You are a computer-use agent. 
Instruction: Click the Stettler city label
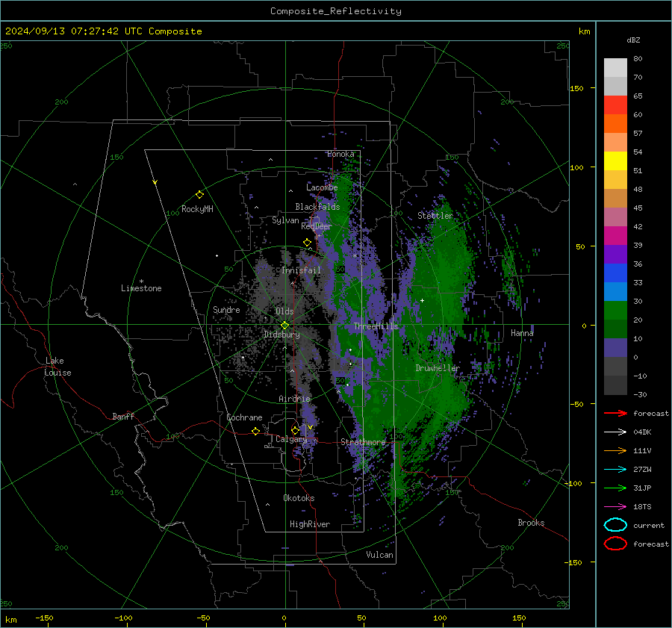pyautogui.click(x=435, y=216)
